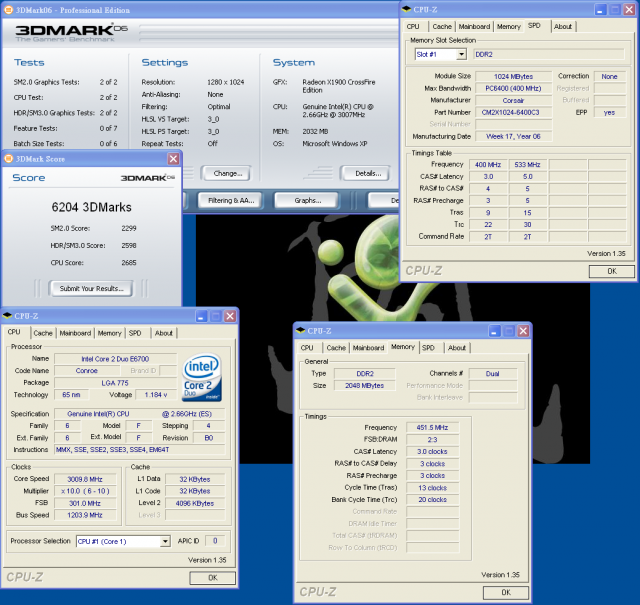The image size is (640, 605).
Task: Click OK in CPU-Z Memory window
Action: (x=506, y=592)
